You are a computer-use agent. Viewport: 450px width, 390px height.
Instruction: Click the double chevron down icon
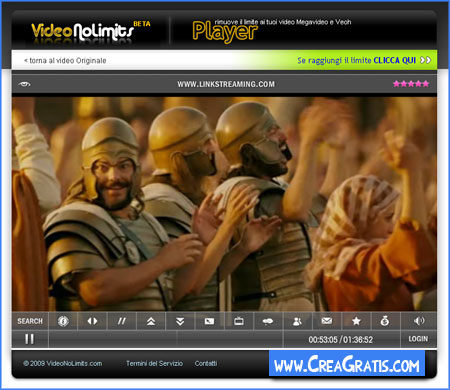[180, 321]
